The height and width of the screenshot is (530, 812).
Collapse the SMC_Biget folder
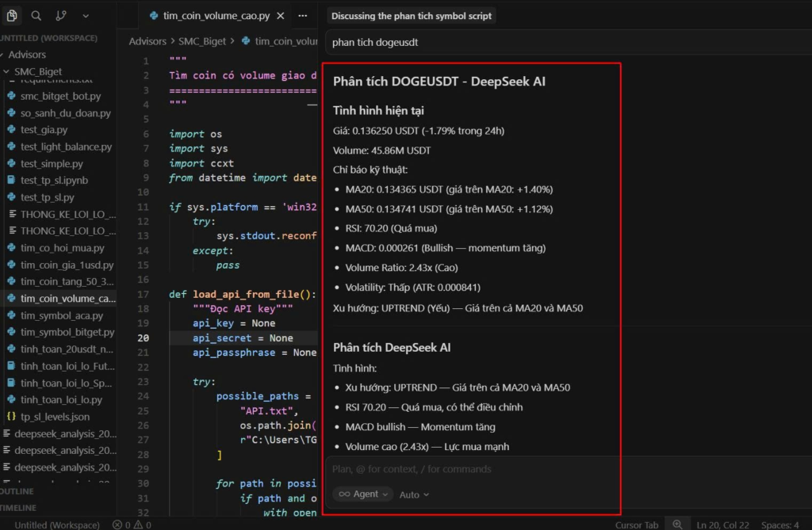tap(37, 71)
